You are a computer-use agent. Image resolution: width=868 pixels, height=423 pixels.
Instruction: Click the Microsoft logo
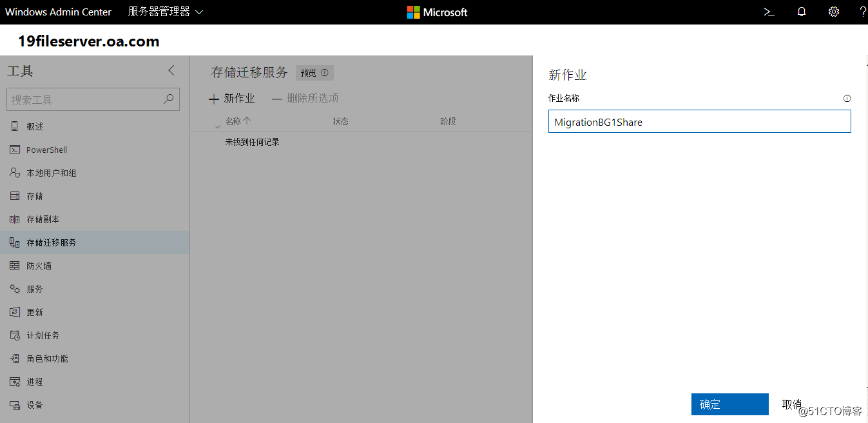(437, 12)
